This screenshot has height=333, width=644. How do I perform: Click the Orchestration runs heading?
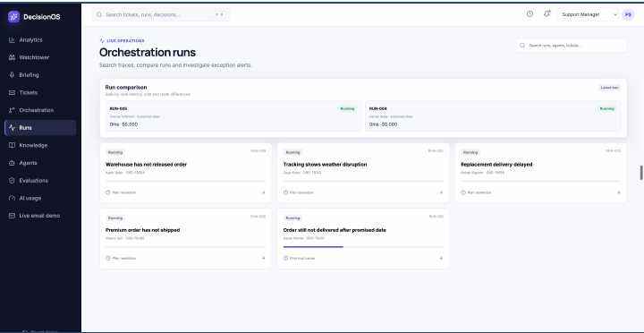pyautogui.click(x=148, y=52)
